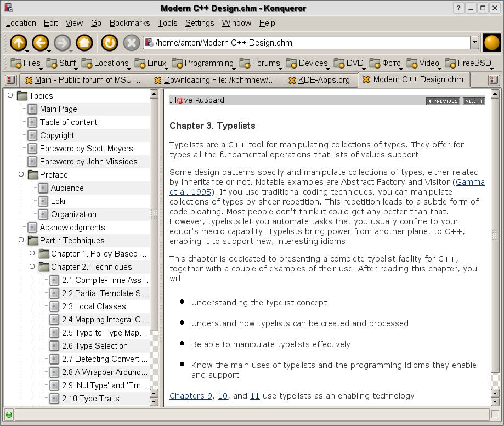504x426 pixels.
Task: Follow the Chapters 9 link
Action: pyautogui.click(x=191, y=396)
